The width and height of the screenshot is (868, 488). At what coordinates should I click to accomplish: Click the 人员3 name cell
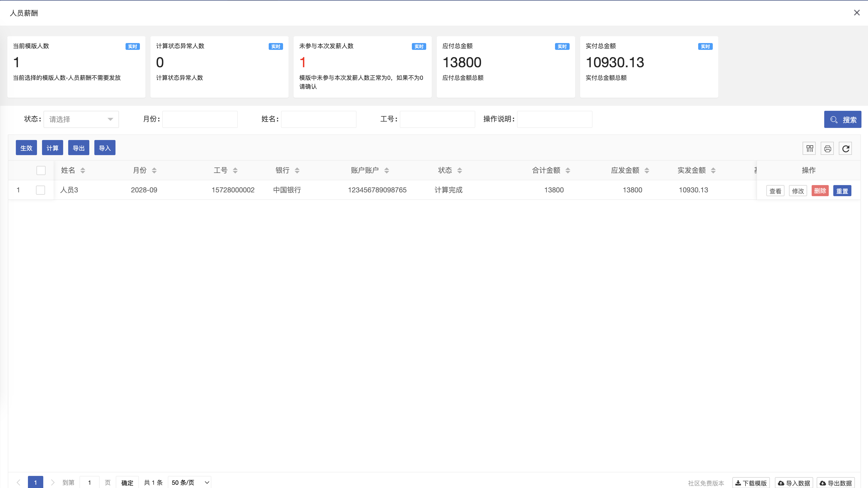(x=69, y=190)
